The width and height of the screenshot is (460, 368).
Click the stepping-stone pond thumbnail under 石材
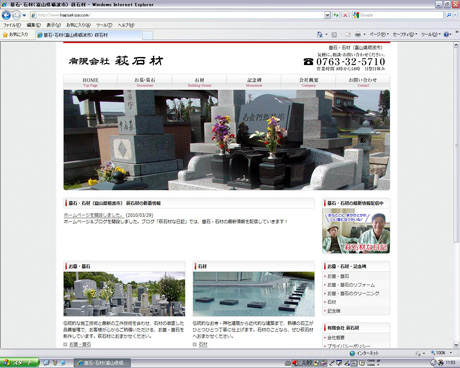[253, 294]
